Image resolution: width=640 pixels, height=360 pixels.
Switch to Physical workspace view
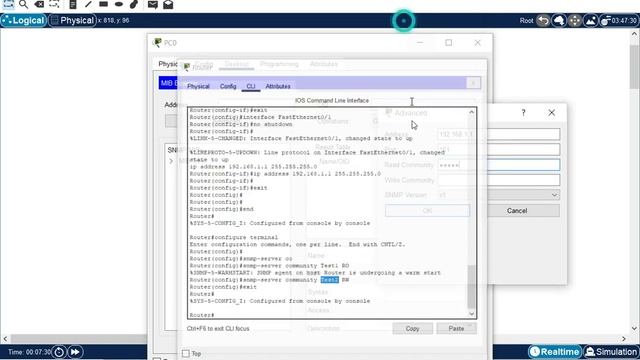(73, 20)
